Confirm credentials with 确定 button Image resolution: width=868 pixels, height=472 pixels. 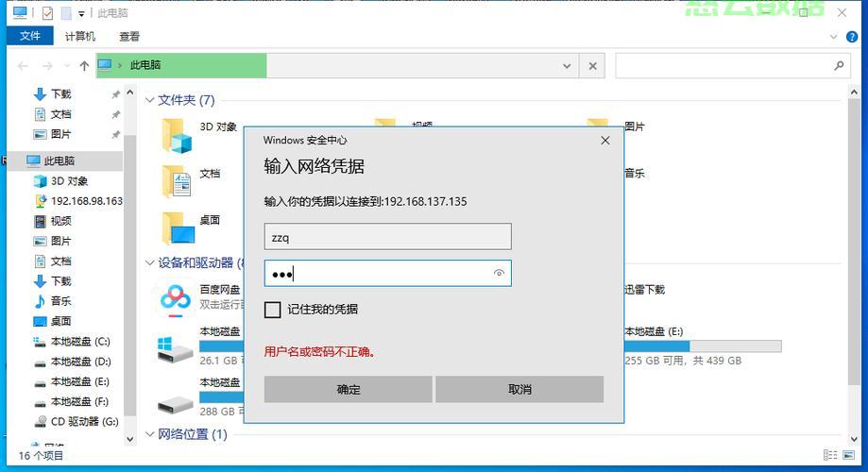click(x=348, y=390)
